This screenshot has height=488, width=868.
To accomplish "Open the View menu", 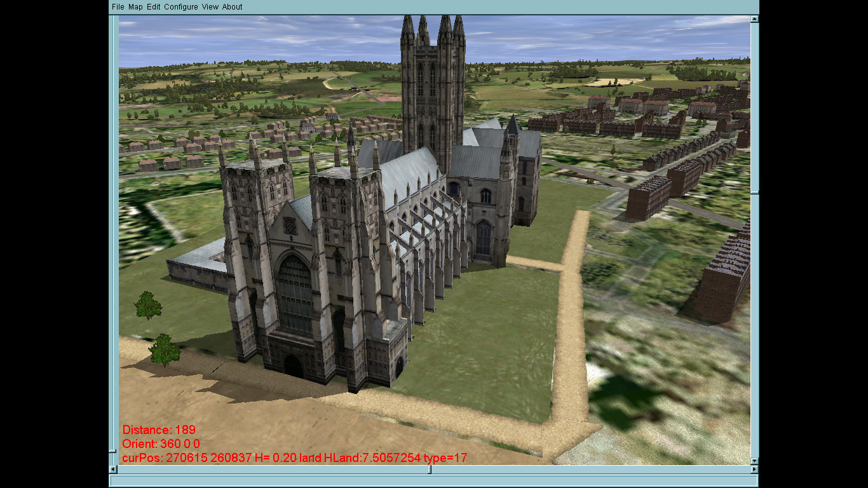I will coord(210,7).
